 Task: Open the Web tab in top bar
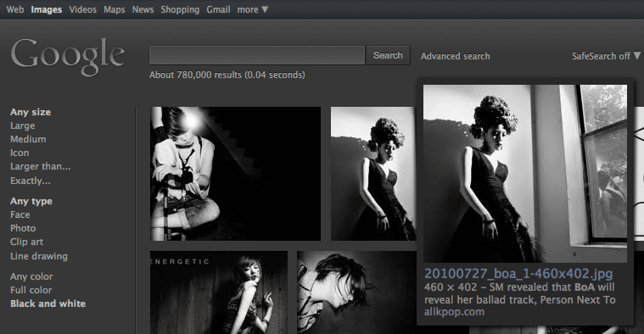coord(15,9)
